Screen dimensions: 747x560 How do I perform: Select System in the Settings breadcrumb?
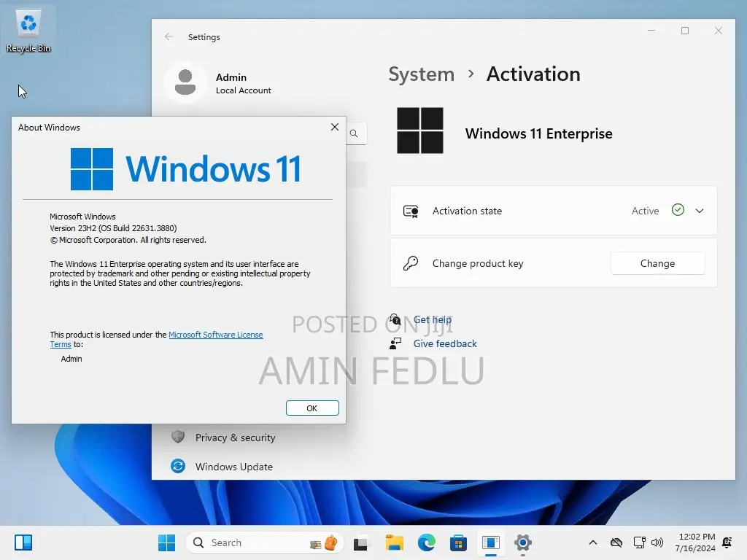pyautogui.click(x=421, y=74)
